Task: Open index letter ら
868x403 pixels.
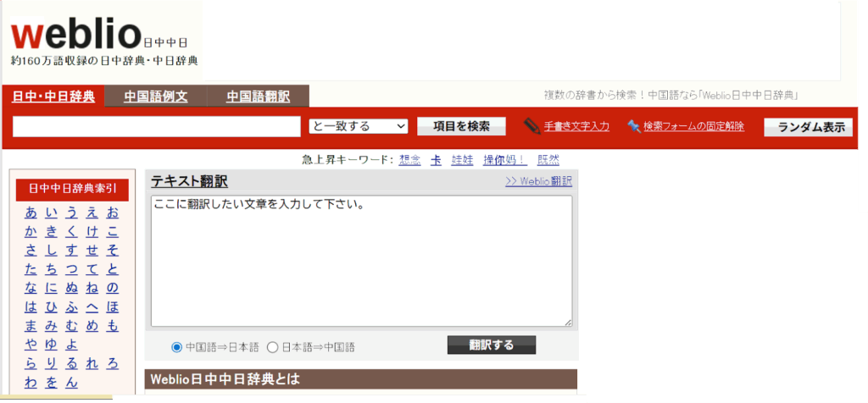Action: pyautogui.click(x=31, y=364)
